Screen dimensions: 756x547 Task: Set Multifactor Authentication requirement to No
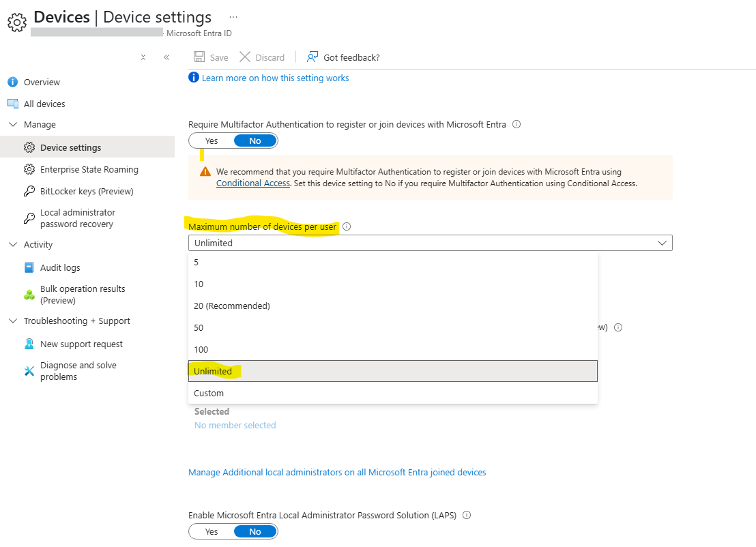click(255, 141)
